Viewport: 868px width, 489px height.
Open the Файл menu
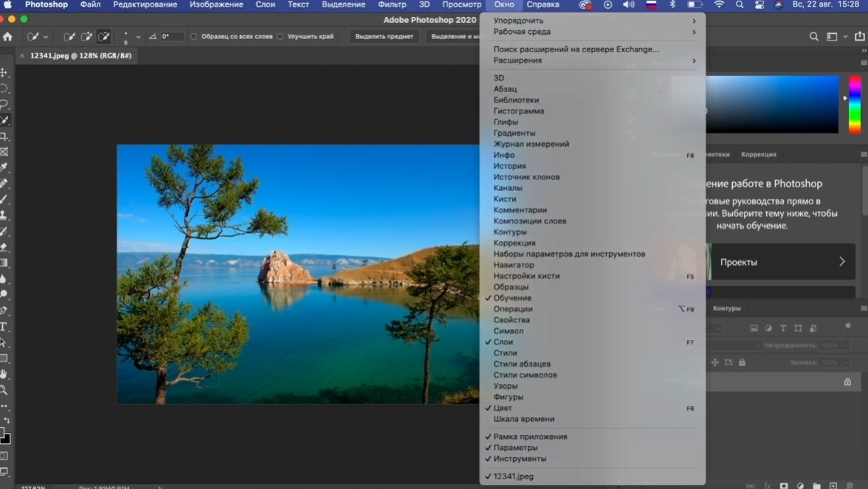90,4
